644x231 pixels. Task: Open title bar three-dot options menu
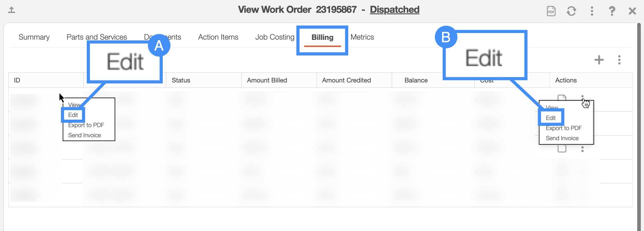pos(592,11)
